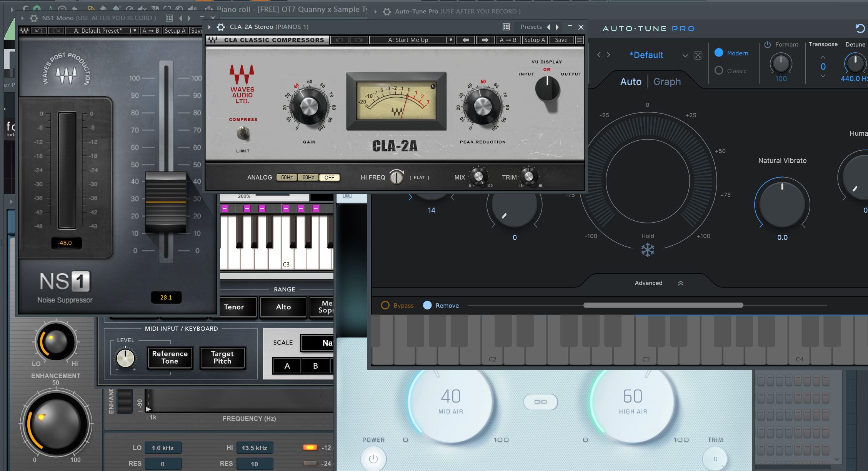868x471 pixels.
Task: Set Analog to OFF
Action: pos(329,178)
